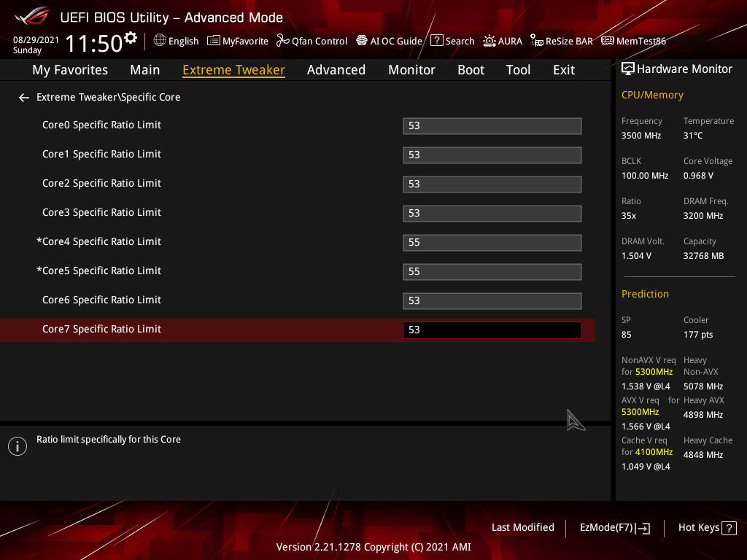Edit Core2 Specific Ratio Limit field
Screen dimensions: 747x560
pyautogui.click(x=492, y=184)
